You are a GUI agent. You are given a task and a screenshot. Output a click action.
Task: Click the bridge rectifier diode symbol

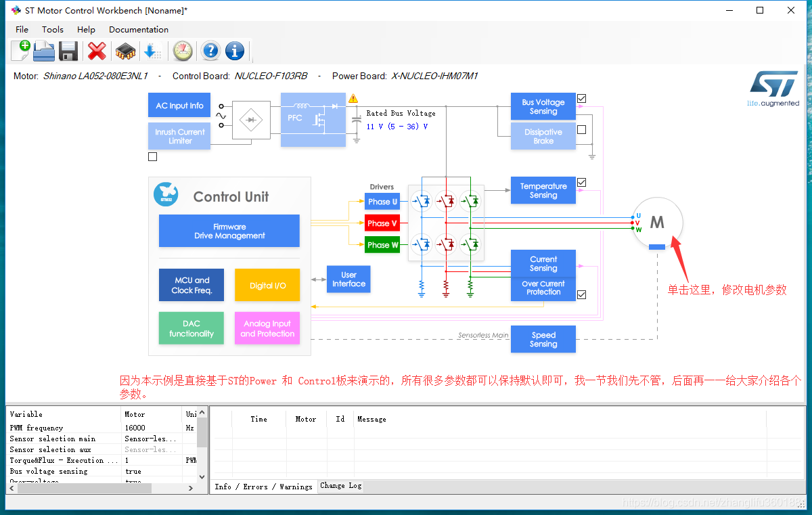[251, 120]
